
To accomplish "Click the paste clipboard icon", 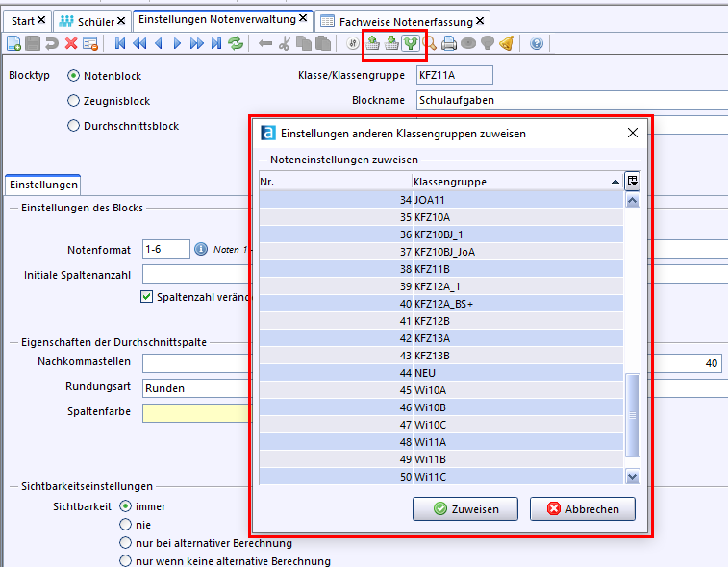I will click(323, 43).
